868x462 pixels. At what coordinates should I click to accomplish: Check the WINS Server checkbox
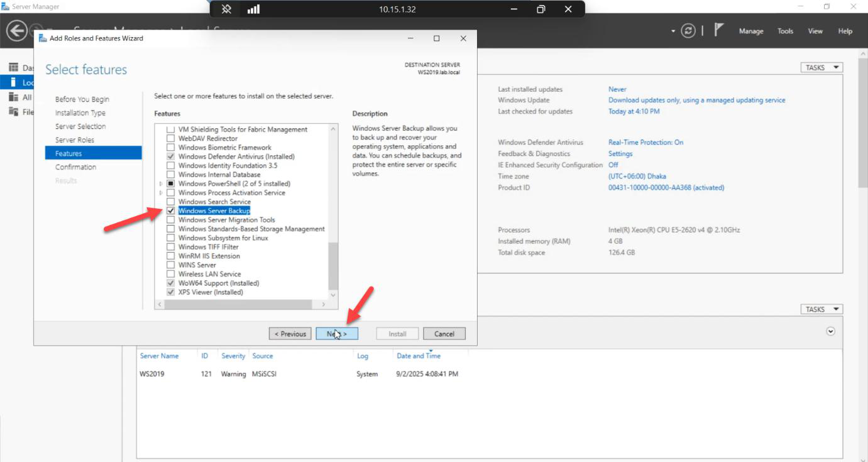coord(171,265)
